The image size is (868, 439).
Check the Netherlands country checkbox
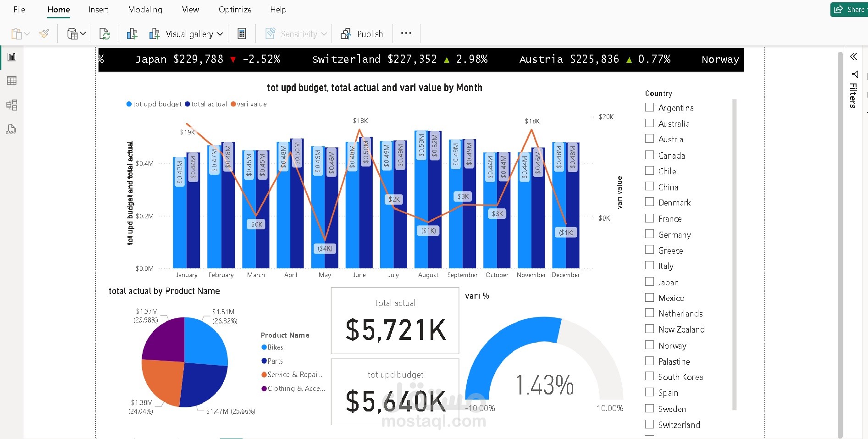tap(649, 313)
